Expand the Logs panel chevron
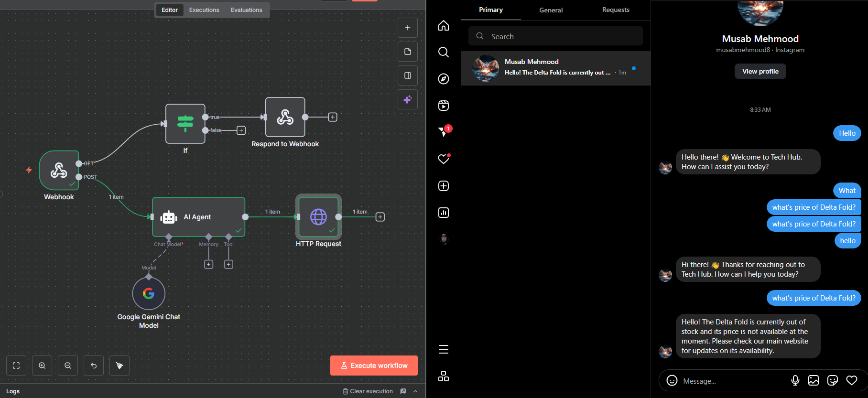The height and width of the screenshot is (398, 868). coord(415,391)
